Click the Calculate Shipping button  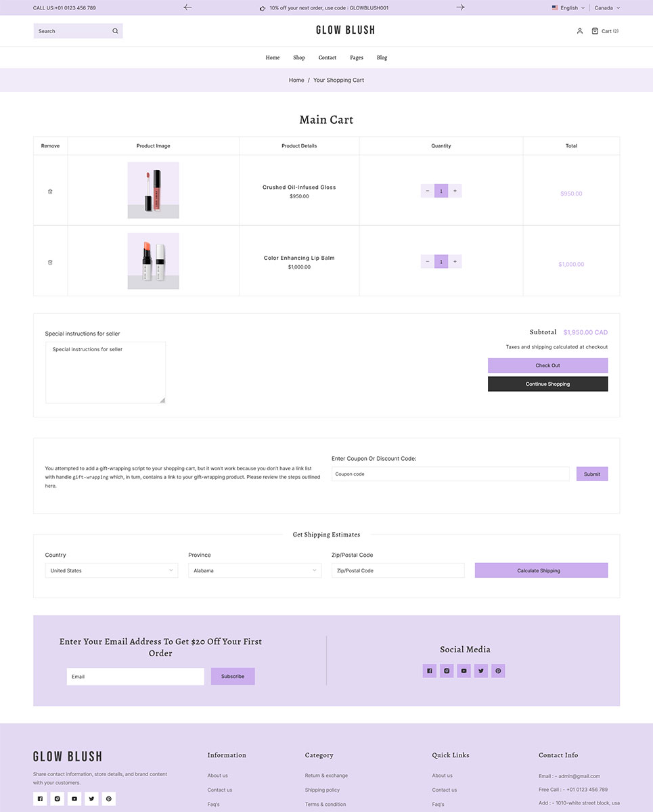(541, 570)
